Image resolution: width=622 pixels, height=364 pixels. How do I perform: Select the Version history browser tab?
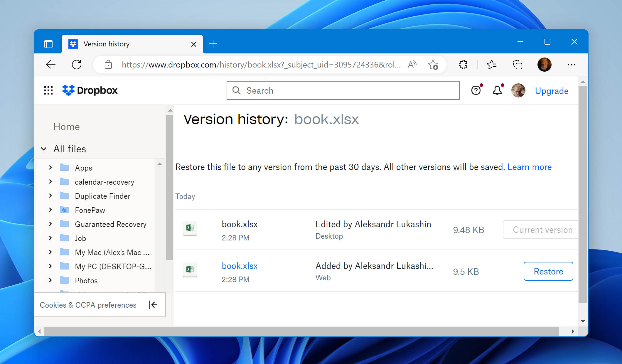[x=106, y=44]
